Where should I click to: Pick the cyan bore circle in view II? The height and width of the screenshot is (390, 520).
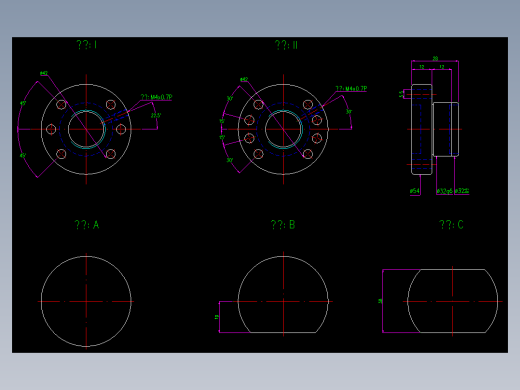284,129
